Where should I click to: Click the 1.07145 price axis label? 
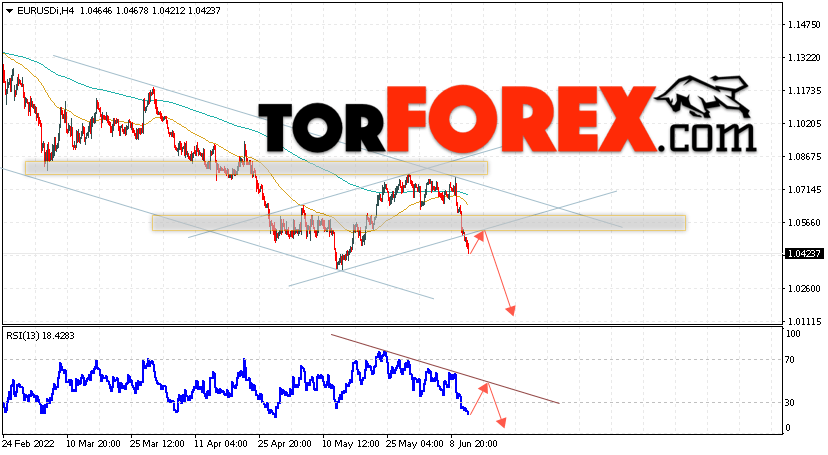click(x=804, y=189)
